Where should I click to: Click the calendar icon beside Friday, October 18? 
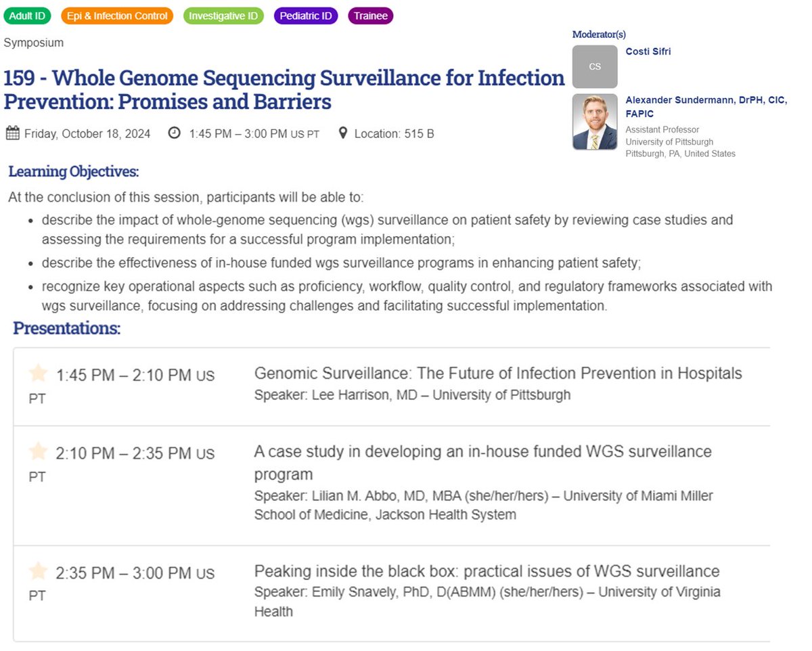[x=12, y=133]
